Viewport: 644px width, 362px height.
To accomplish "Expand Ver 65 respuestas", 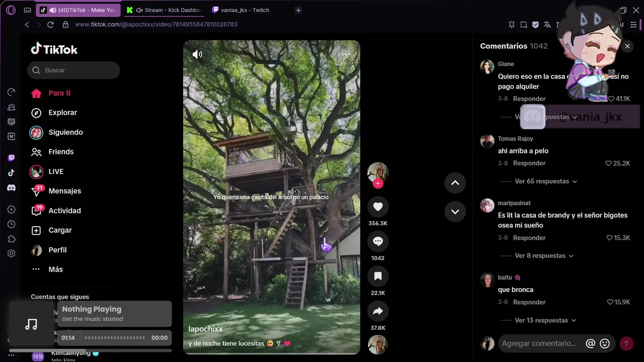I will click(x=546, y=182).
